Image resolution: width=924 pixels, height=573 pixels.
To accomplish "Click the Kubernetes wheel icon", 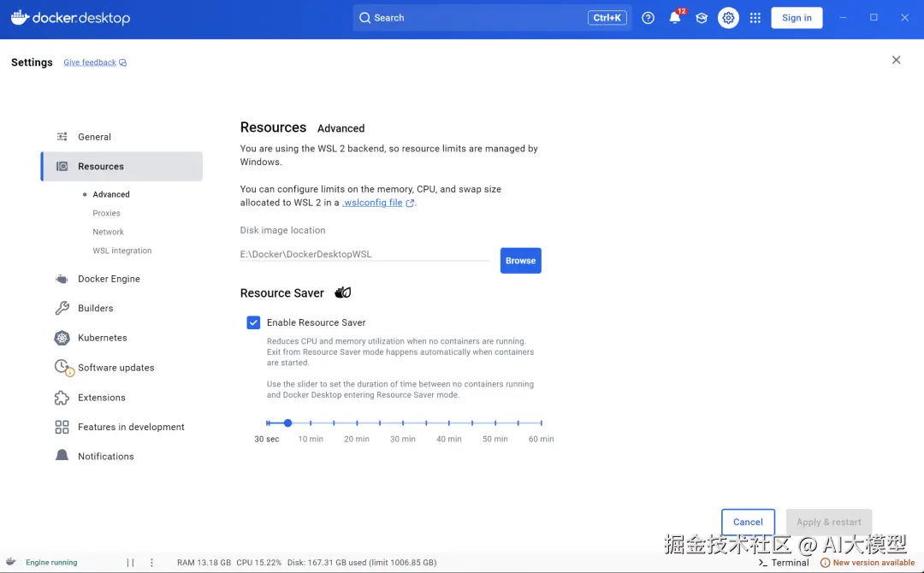I will pyautogui.click(x=62, y=338).
